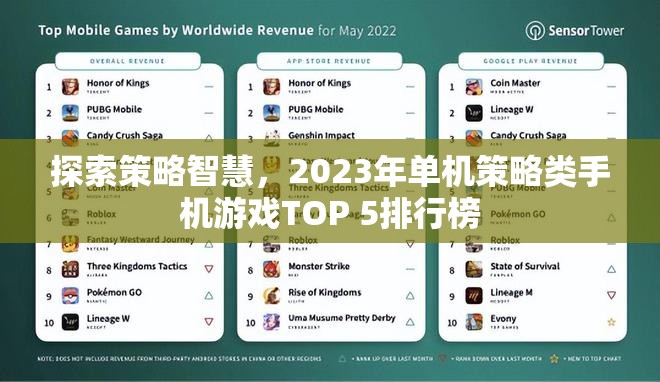Click the 'Candy Crush Saga' name in Google Play Revenue
Image resolution: width=660 pixels, height=382 pixels.
[x=528, y=135]
